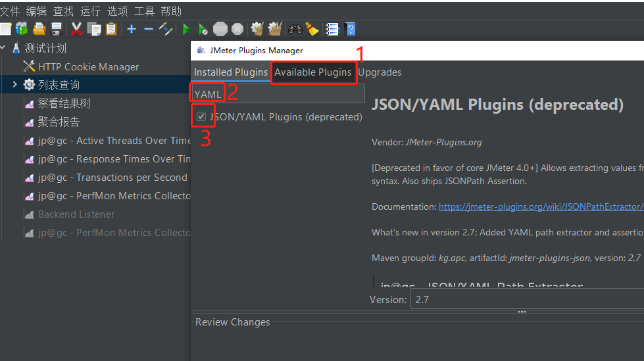Click the Review Changes area label

(x=232, y=322)
